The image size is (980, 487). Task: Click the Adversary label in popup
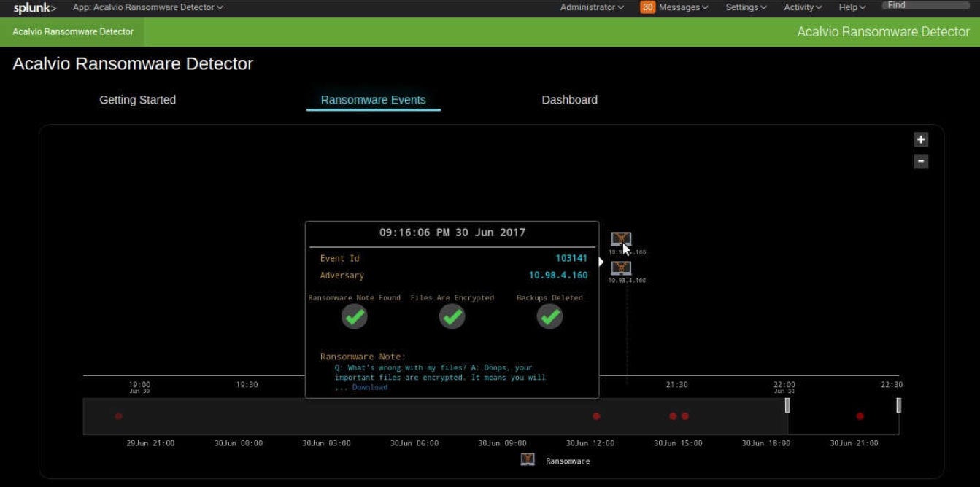[342, 276]
